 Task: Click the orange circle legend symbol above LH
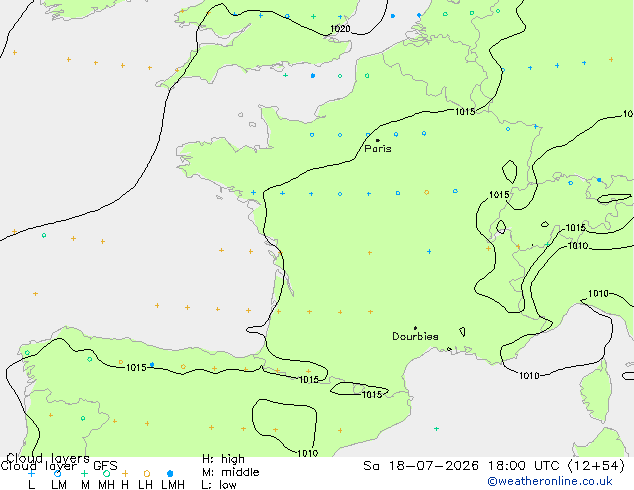coord(147,473)
